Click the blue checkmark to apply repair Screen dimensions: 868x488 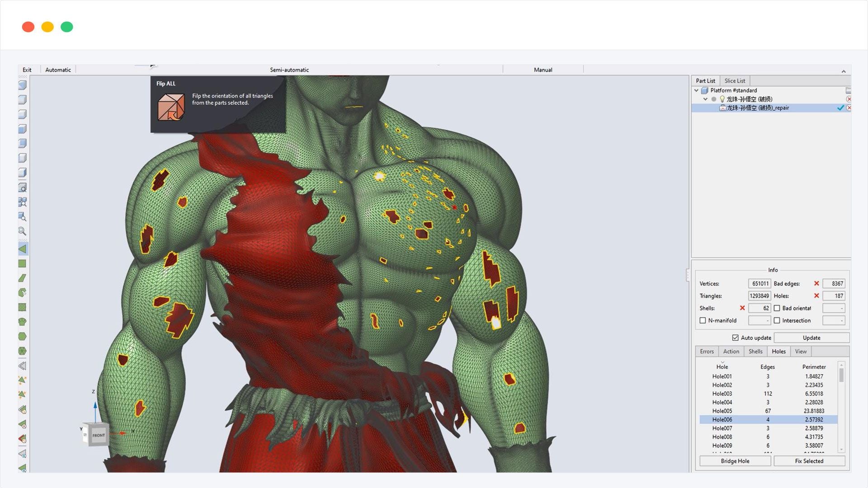coord(840,108)
